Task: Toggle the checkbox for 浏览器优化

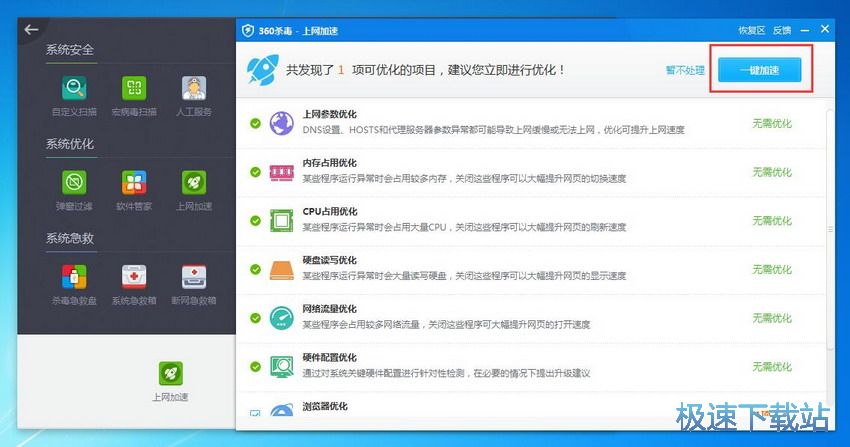Action: coord(255,413)
